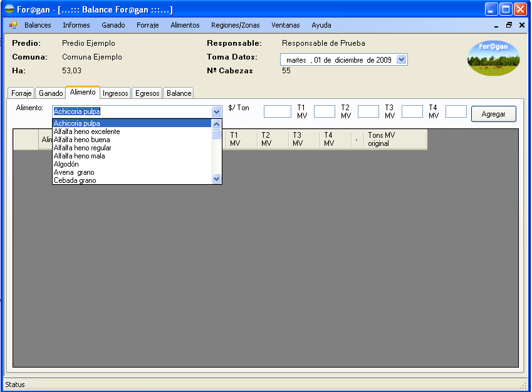
Task: Close the inner Balance child window
Action: coord(521,26)
